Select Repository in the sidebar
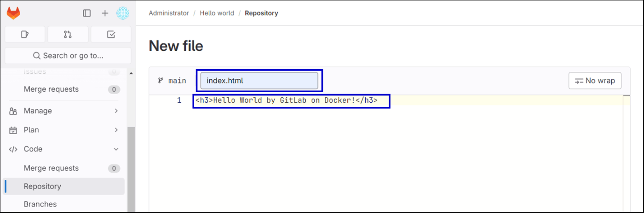The height and width of the screenshot is (213, 644). click(x=63, y=186)
